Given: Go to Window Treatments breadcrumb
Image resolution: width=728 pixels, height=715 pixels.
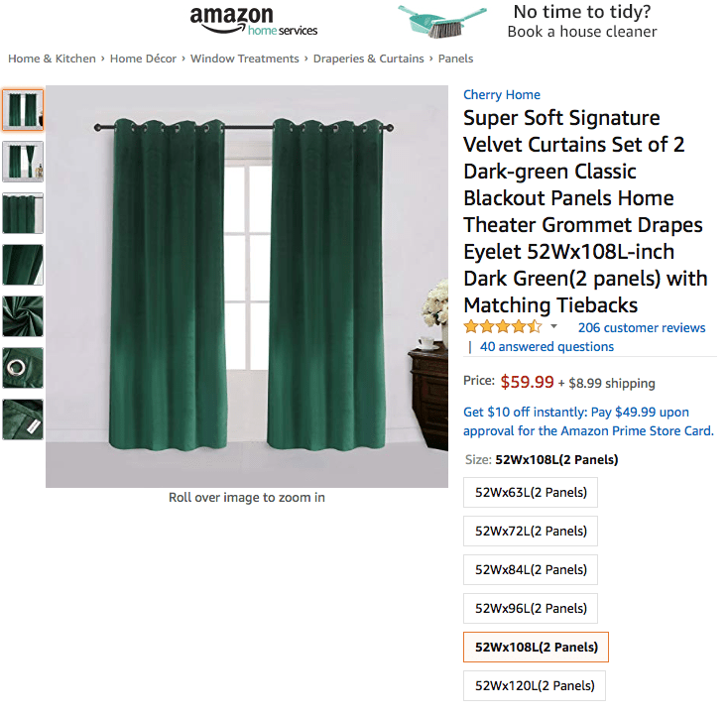Looking at the screenshot, I should 245,59.
